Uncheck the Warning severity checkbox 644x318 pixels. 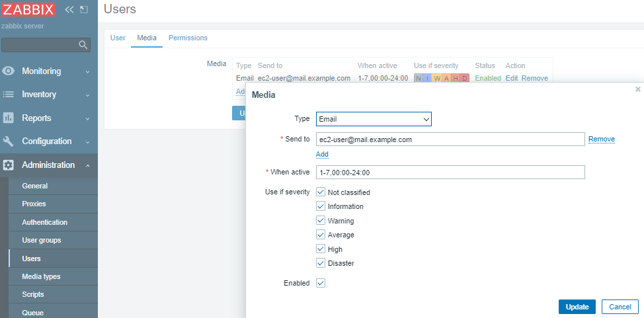click(x=321, y=220)
